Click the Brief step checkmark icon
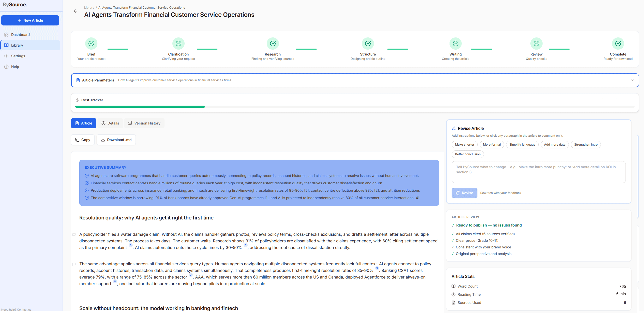Image resolution: width=644 pixels, height=313 pixels. (x=91, y=44)
